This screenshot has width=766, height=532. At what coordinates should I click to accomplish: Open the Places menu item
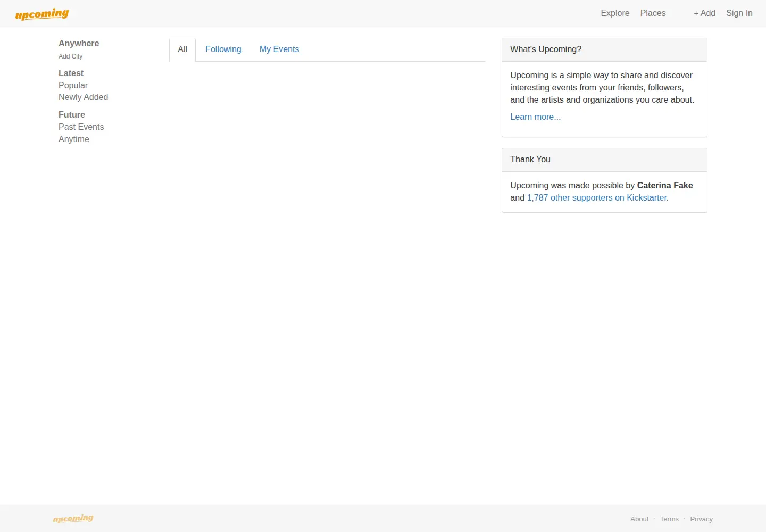(653, 13)
